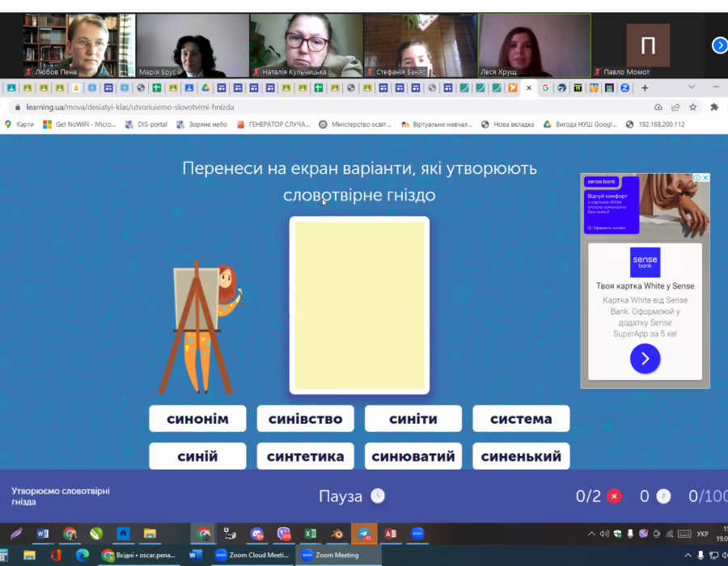This screenshot has height=566, width=728.
Task: Click the share page icon in address bar
Action: click(x=675, y=107)
